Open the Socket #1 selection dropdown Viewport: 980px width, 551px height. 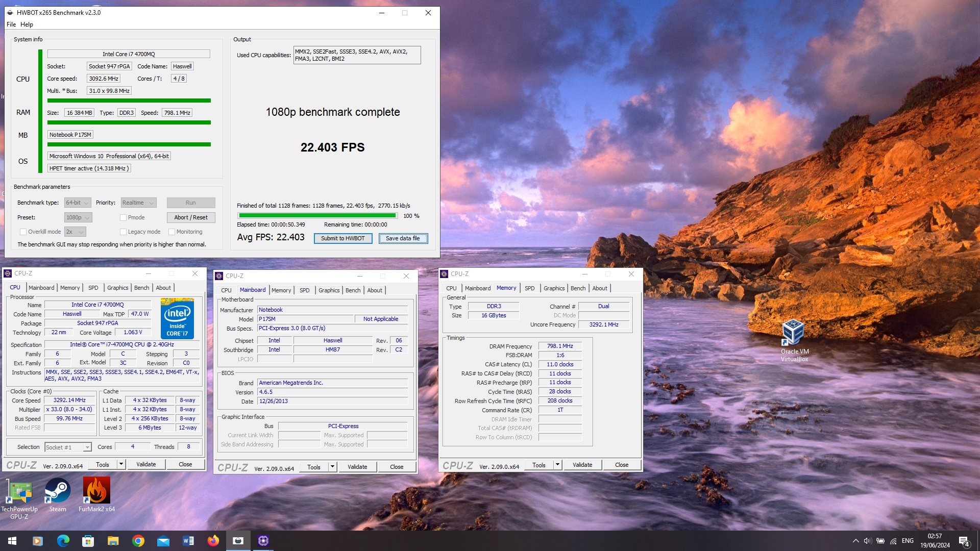tap(68, 447)
